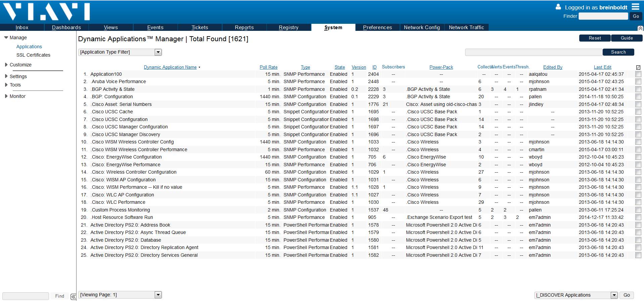Open Applications in the sidebar

(29, 47)
